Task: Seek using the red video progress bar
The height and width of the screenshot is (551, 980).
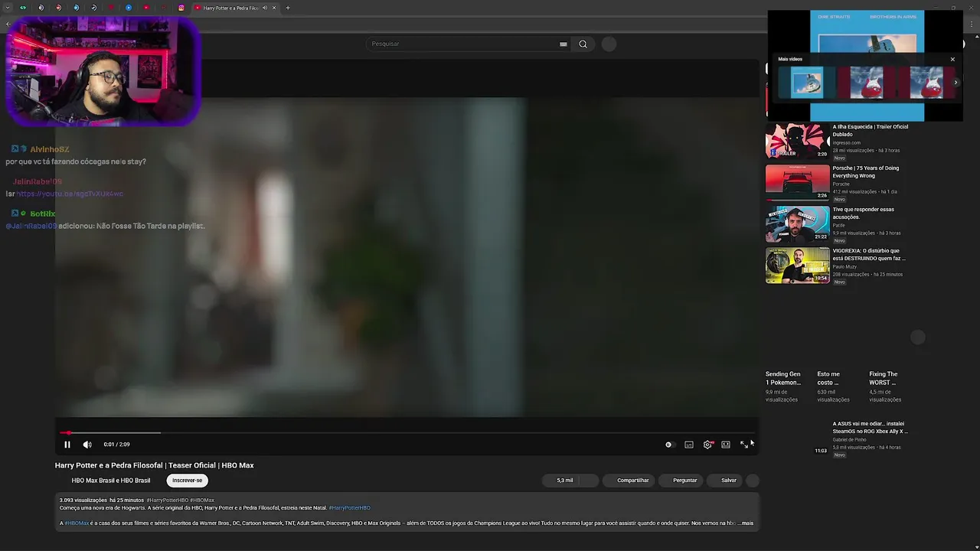Action: tap(407, 433)
